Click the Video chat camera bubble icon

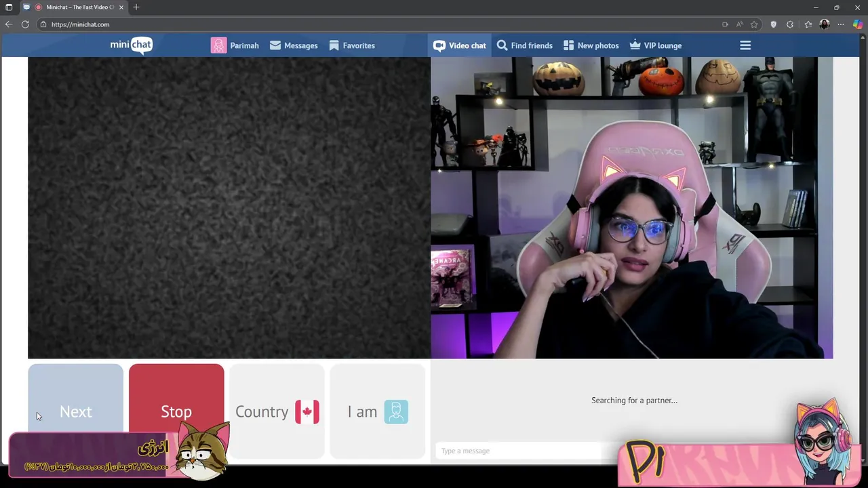point(439,46)
